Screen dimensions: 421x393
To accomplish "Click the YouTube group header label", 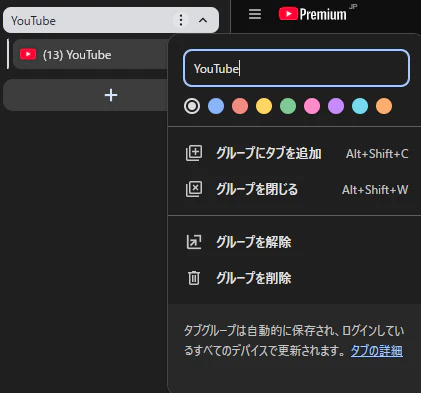I will click(33, 21).
